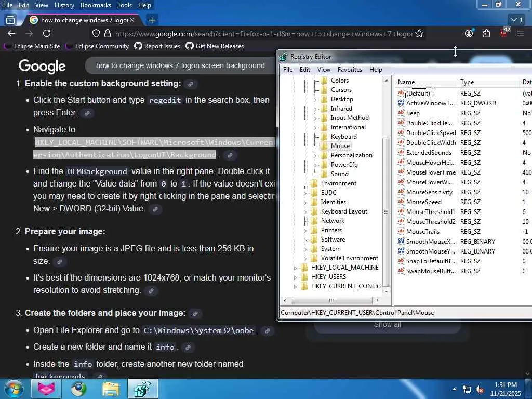Go back to previous page in Firefox

tap(11, 33)
